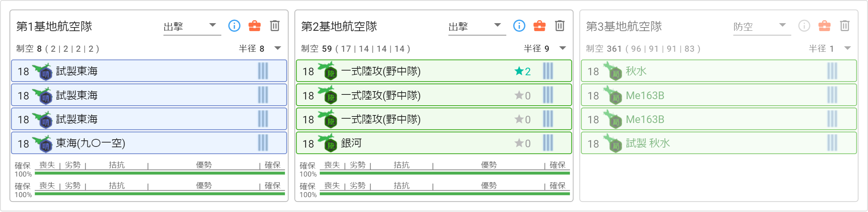Viewport: 868px width, 212px height.
Task: Click the star level of first 一式陸攻(野中隊)
Action: click(523, 71)
